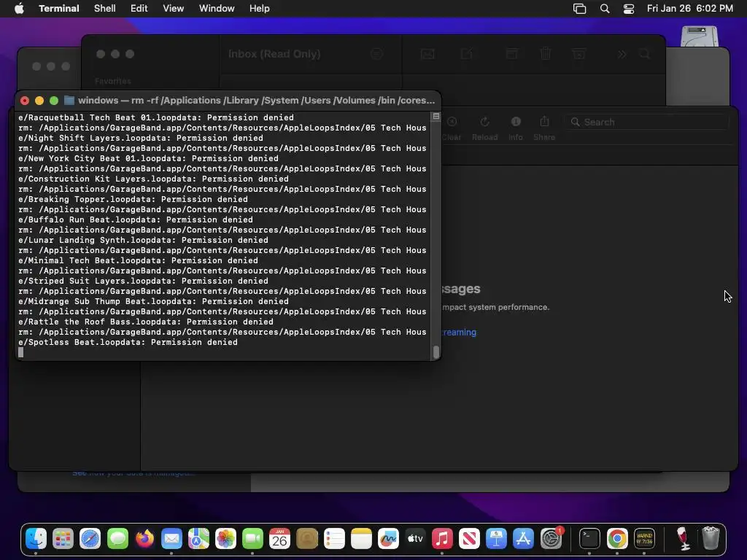The width and height of the screenshot is (747, 560).
Task: Open Maps from the Dock
Action: [x=198, y=539]
